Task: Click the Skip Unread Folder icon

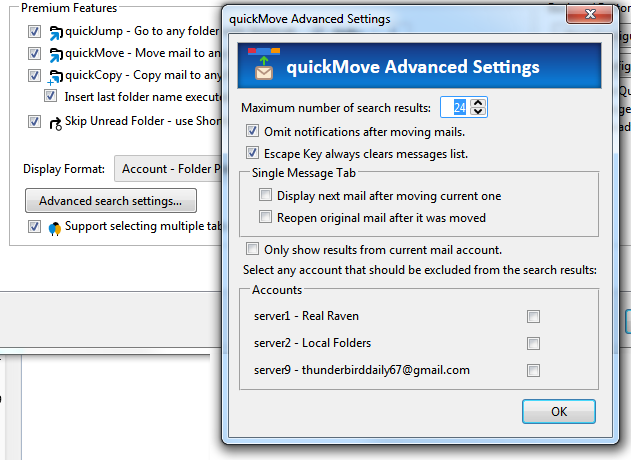Action: 55,122
